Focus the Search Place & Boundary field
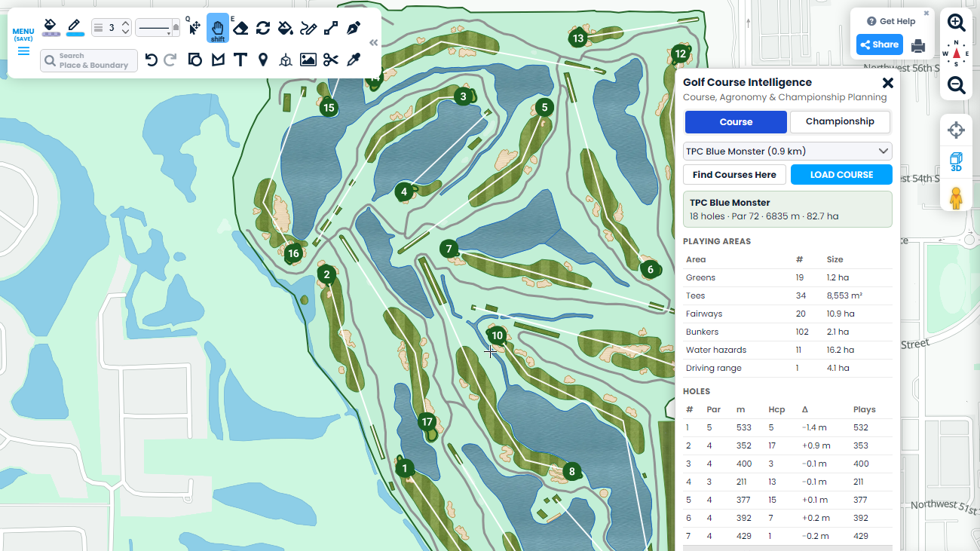This screenshot has width=980, height=551. click(89, 60)
